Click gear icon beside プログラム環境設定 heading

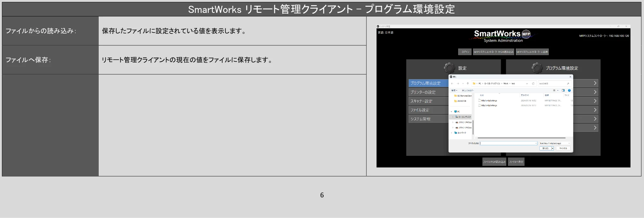pyautogui.click(x=537, y=68)
